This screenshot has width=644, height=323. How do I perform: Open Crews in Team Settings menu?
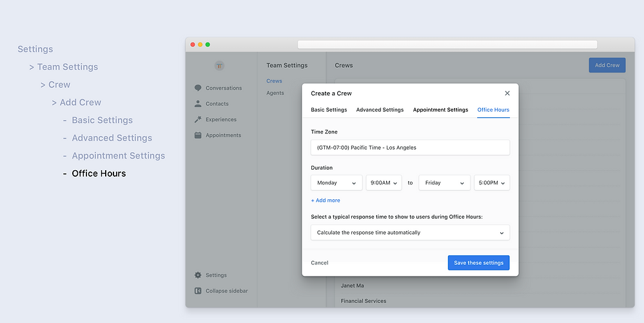pos(275,81)
